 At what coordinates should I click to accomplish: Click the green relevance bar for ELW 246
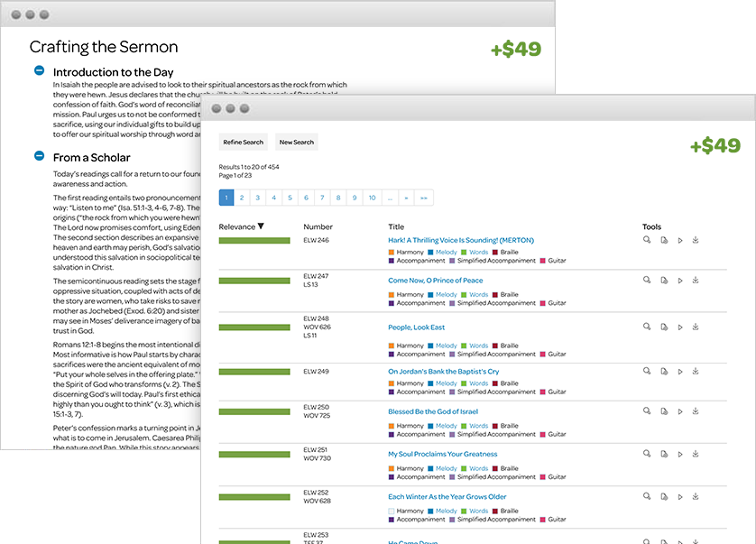[x=254, y=240]
